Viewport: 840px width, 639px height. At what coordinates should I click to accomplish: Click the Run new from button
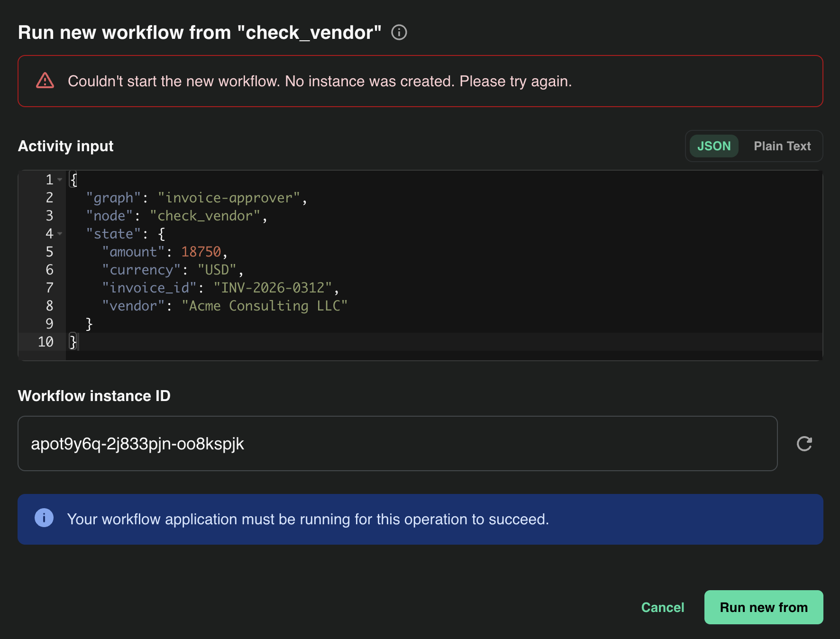(764, 607)
